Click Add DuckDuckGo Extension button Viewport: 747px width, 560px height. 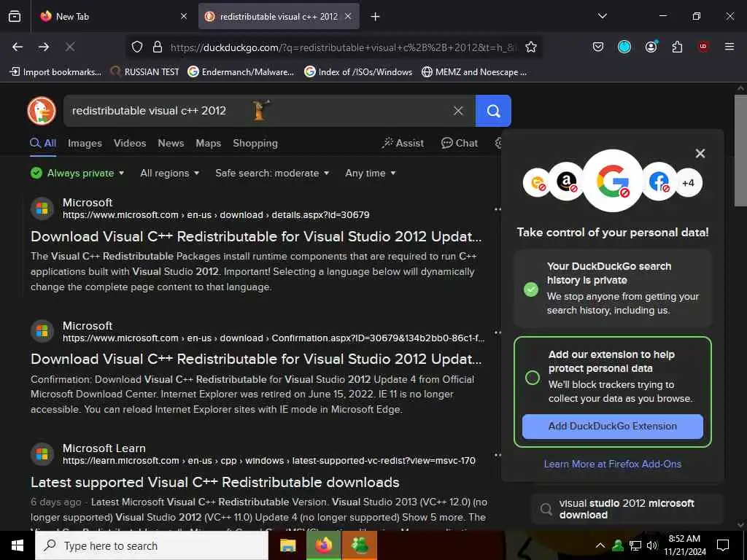pos(613,426)
